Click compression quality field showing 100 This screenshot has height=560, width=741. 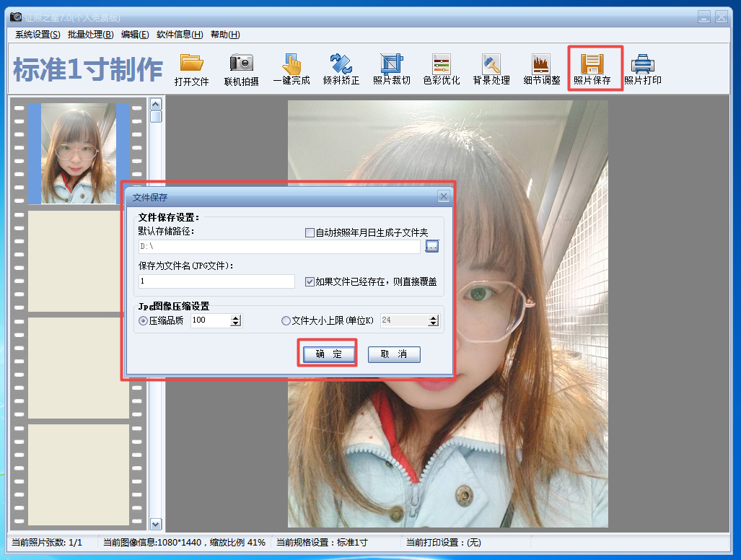tap(211, 320)
